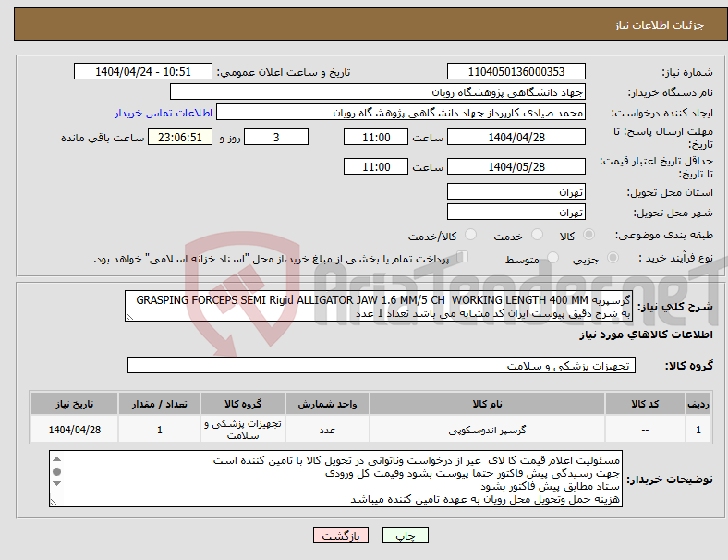Click the remaining time field 23:06:51
728x560 pixels.
180,138
